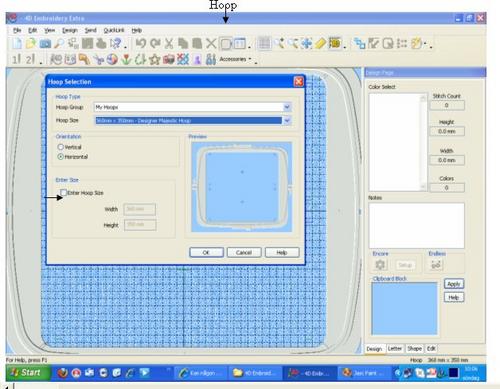
Task: Check the Enter Hoop Size checkbox
Action: [63, 192]
